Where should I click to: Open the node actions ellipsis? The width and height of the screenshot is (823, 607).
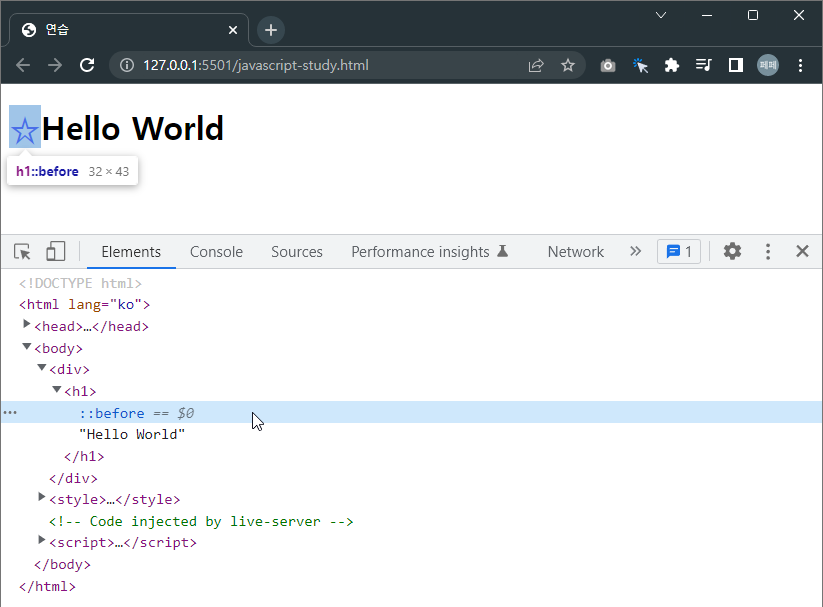(x=10, y=413)
